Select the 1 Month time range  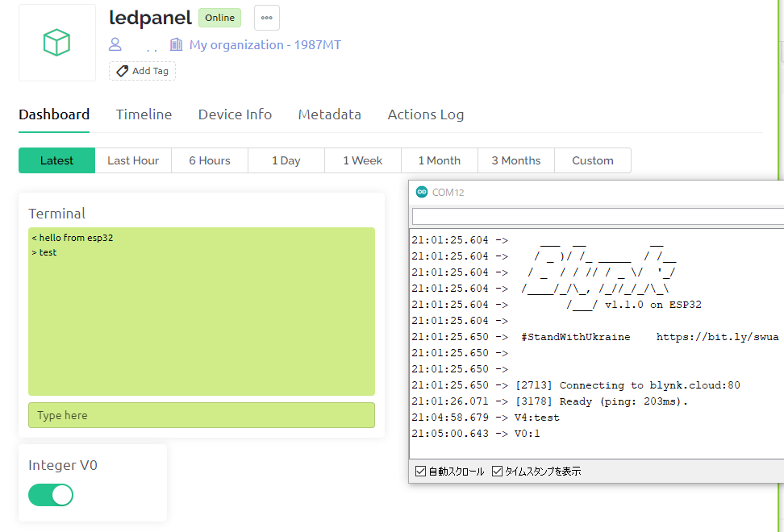pyautogui.click(x=439, y=160)
